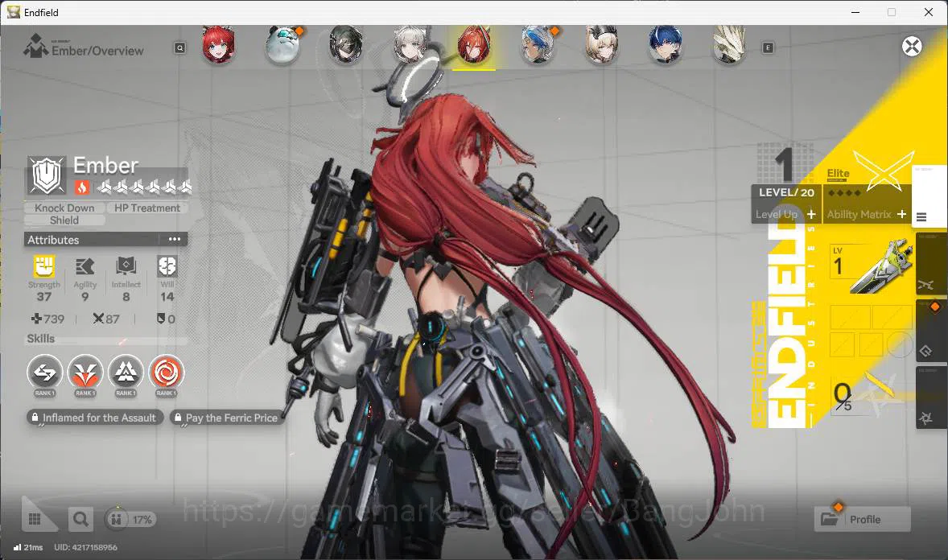Click the E next-character key icon

768,47
